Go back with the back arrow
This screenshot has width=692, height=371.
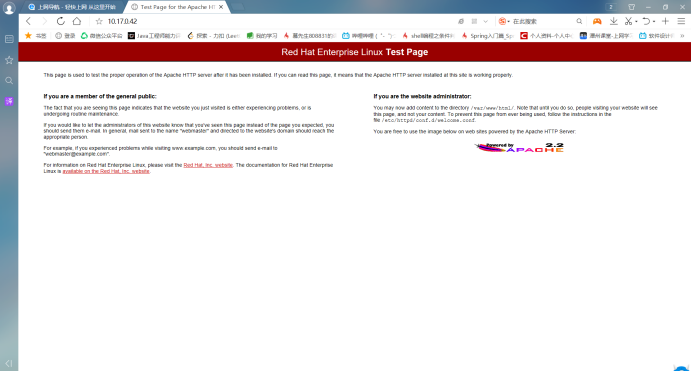(29, 21)
